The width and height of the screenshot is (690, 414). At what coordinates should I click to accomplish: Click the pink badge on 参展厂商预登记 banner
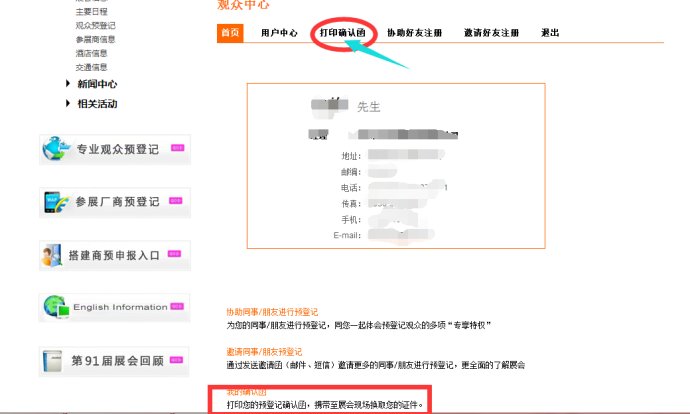pos(176,200)
